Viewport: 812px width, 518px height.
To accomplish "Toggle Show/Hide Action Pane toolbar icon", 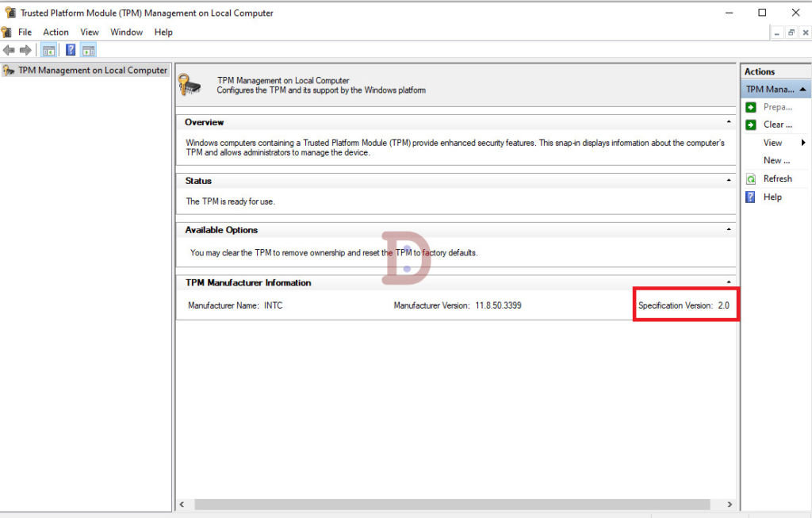I will pos(89,50).
